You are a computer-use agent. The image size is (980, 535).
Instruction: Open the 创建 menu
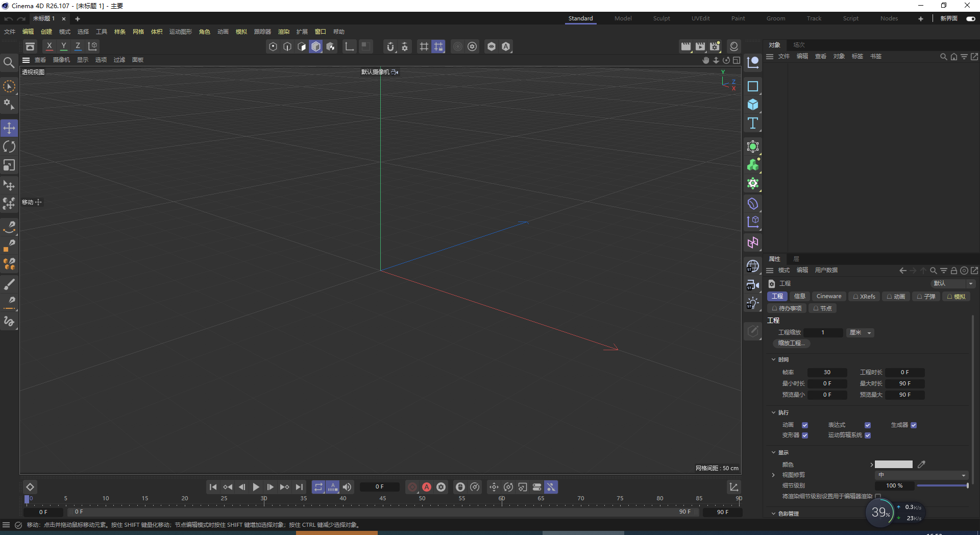(46, 32)
